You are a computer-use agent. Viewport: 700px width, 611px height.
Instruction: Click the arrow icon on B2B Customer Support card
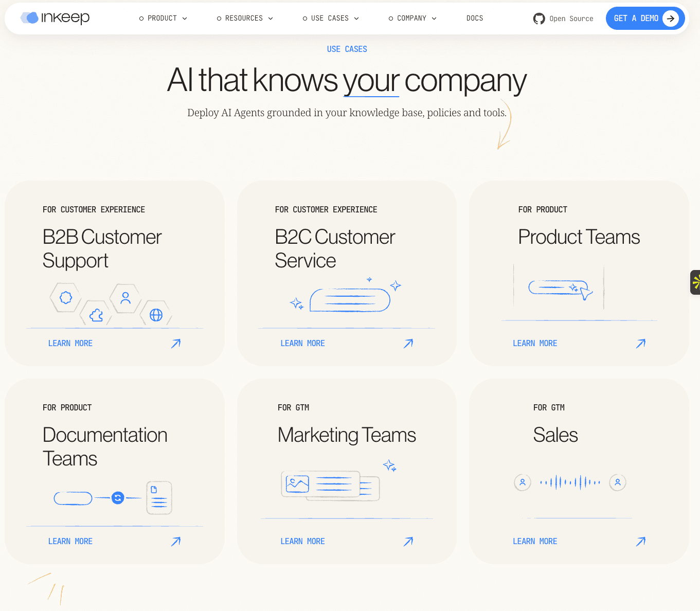tap(175, 343)
